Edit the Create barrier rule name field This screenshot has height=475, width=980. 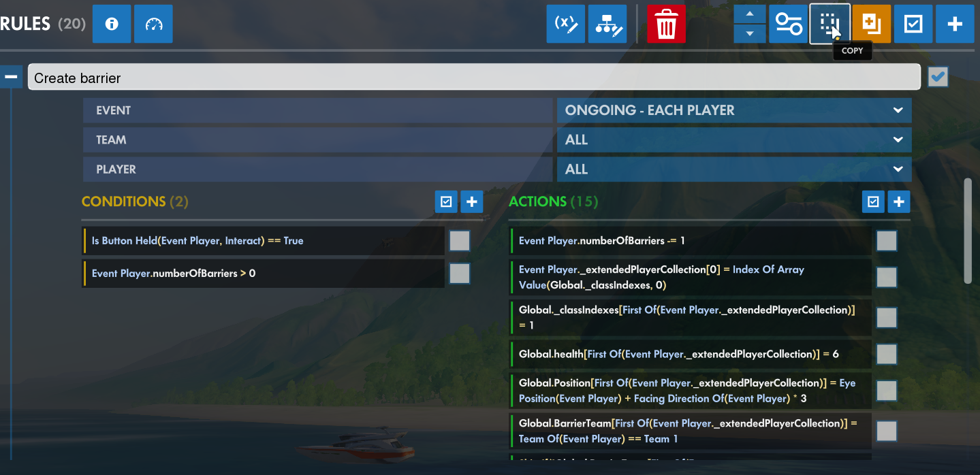(x=474, y=78)
